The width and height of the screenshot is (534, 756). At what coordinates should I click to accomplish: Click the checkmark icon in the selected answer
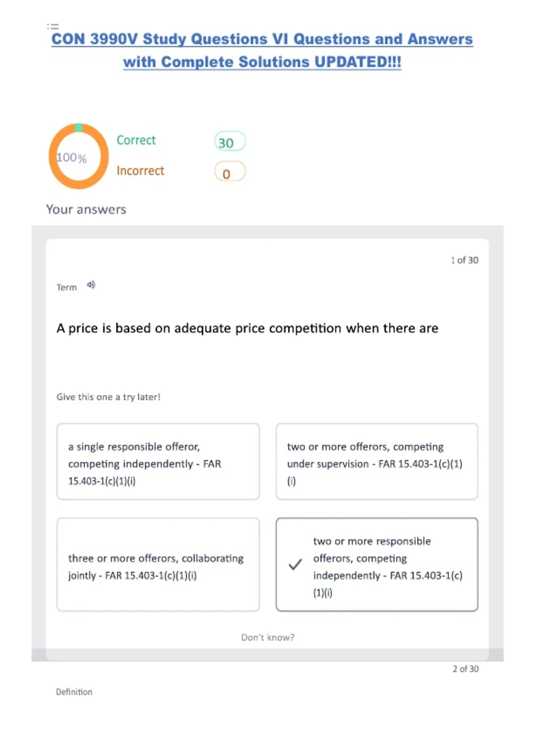(x=295, y=565)
